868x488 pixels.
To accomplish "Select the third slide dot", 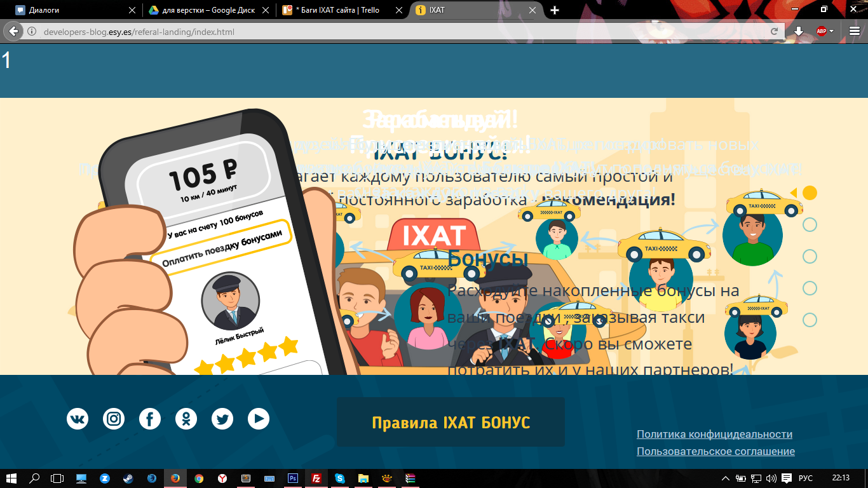I will (x=810, y=256).
